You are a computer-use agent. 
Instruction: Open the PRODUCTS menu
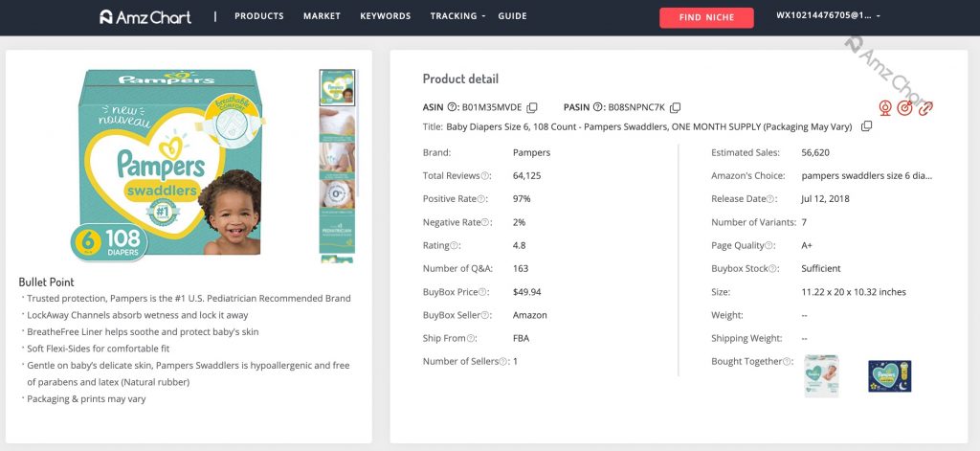point(258,16)
